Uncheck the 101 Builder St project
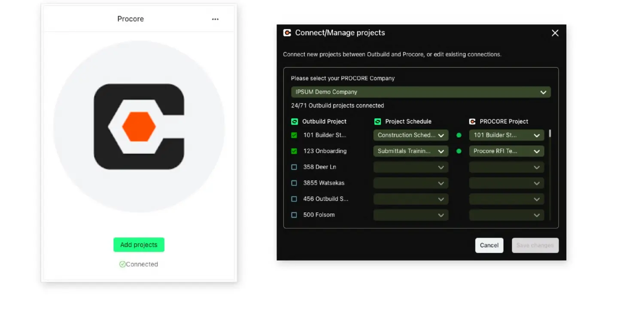The height and width of the screenshot is (322, 644). (x=295, y=135)
